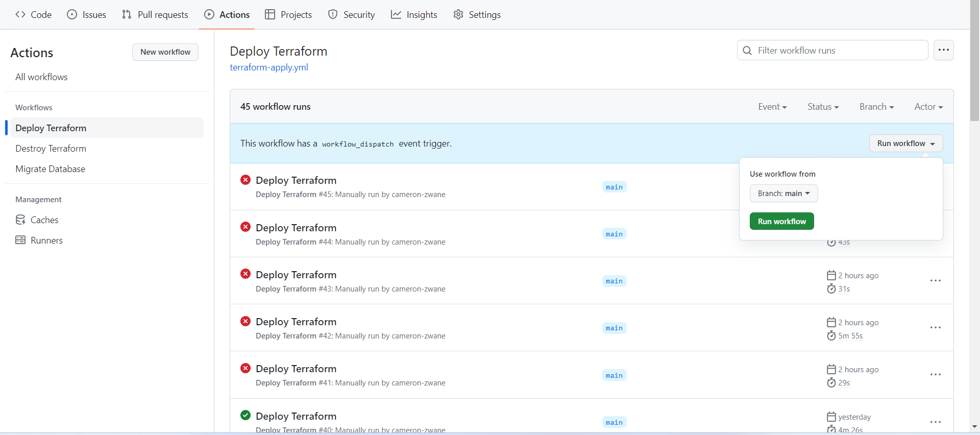Click failed status icon of run #42
This screenshot has height=435, width=980.
246,321
